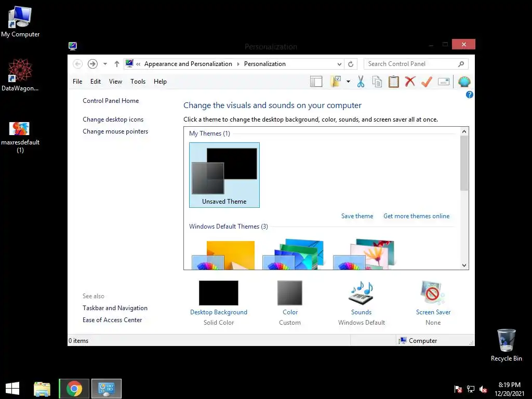Expand the address bar history dropdown
The width and height of the screenshot is (532, 399).
tap(339, 64)
